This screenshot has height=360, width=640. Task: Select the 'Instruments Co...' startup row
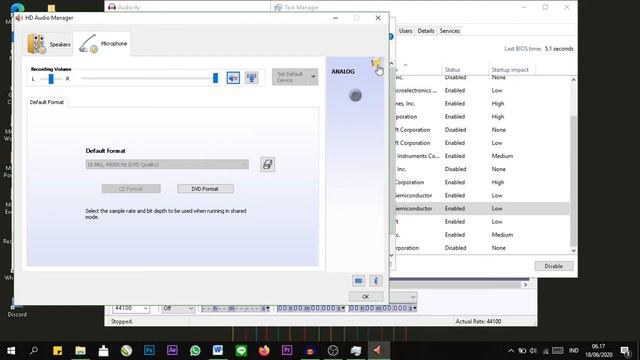tap(481, 156)
